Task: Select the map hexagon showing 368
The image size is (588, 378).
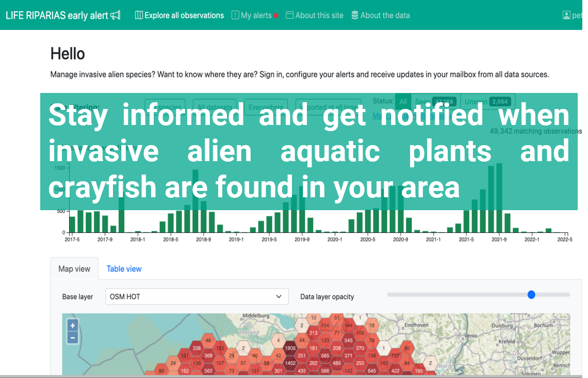Action: (208, 355)
